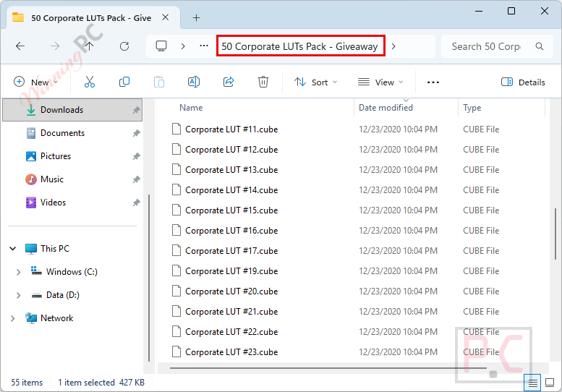Click the Copy icon in toolbar
The width and height of the screenshot is (562, 392).
pyautogui.click(x=124, y=82)
